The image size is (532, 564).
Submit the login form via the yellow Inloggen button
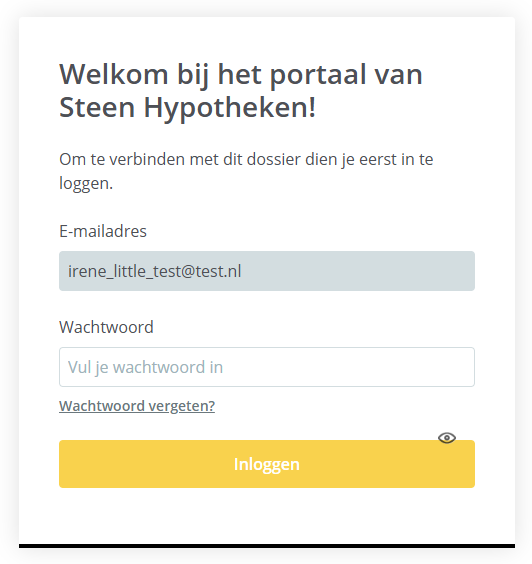coord(267,464)
